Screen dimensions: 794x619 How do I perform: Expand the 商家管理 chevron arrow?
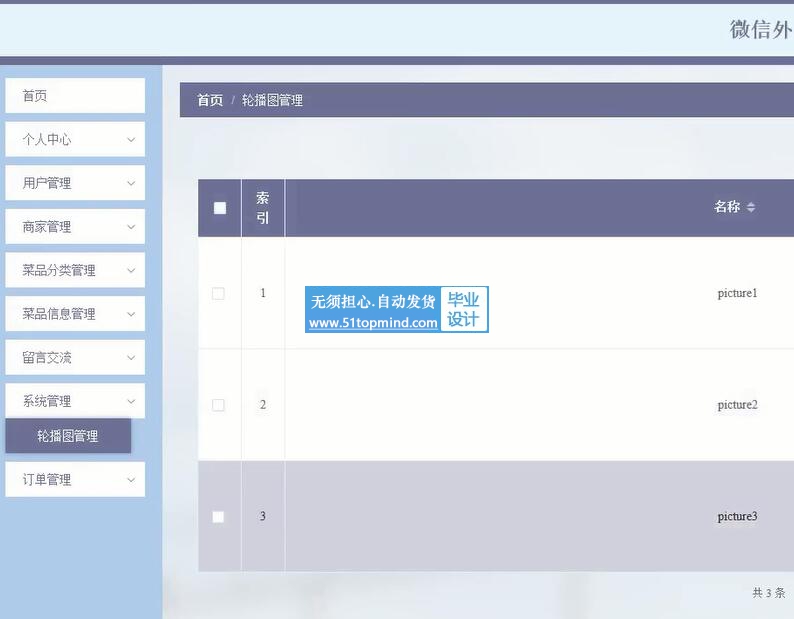(131, 226)
